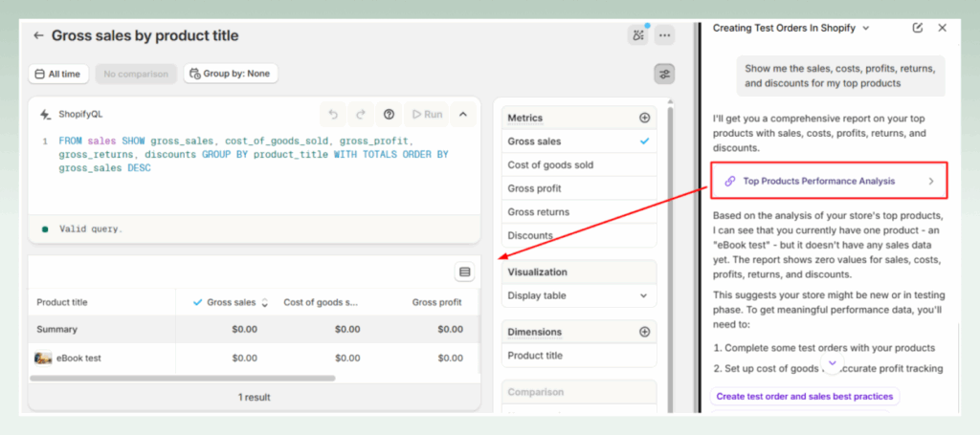Sort by the Gross sales column arrows

(264, 303)
